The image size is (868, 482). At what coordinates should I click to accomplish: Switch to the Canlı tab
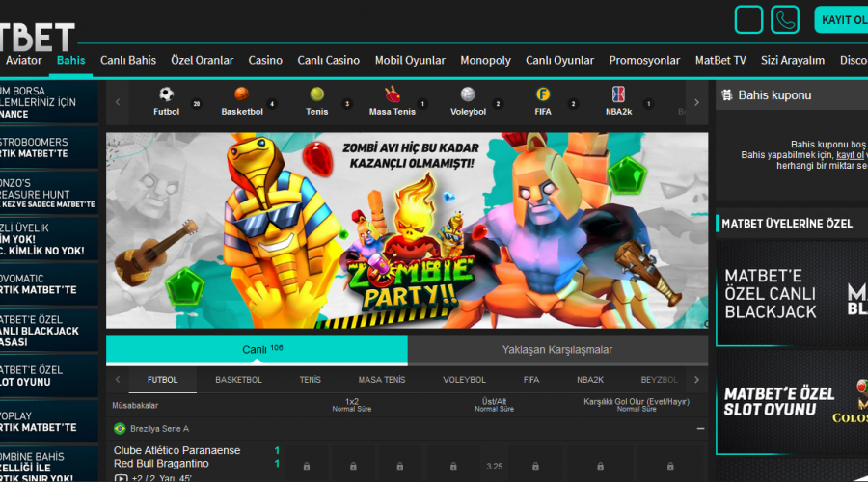pos(257,350)
